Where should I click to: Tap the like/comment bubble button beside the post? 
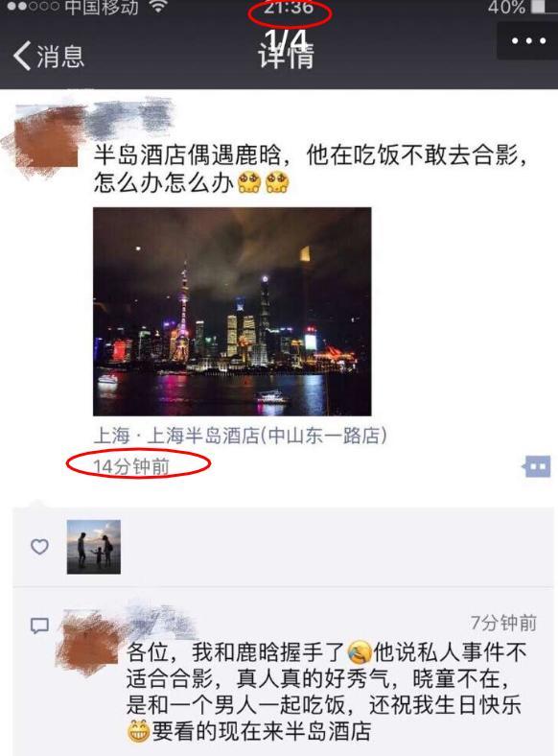pyautogui.click(x=536, y=466)
